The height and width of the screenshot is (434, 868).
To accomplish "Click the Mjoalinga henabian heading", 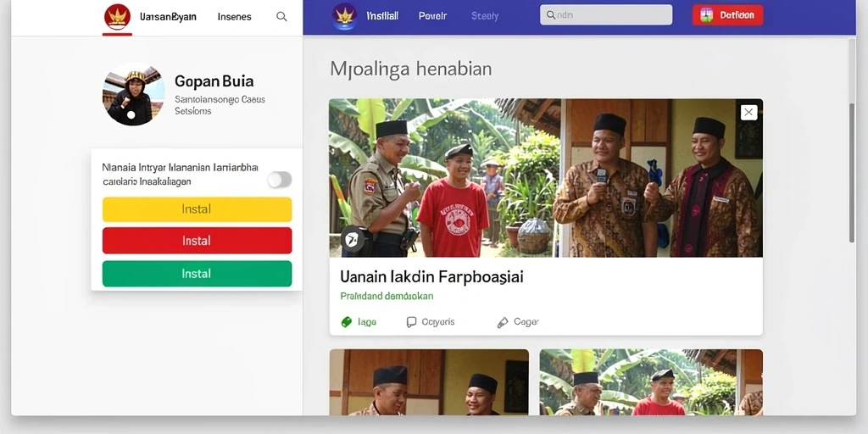I will coord(411,70).
